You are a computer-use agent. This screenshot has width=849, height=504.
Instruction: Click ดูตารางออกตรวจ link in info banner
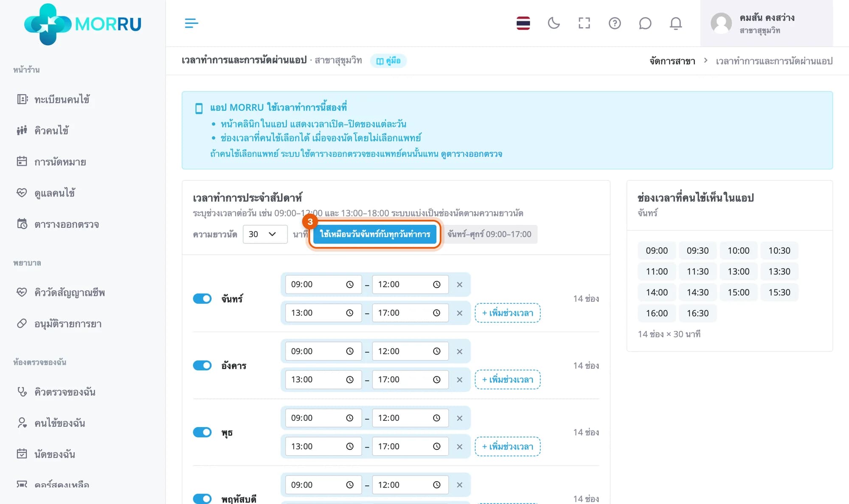471,154
